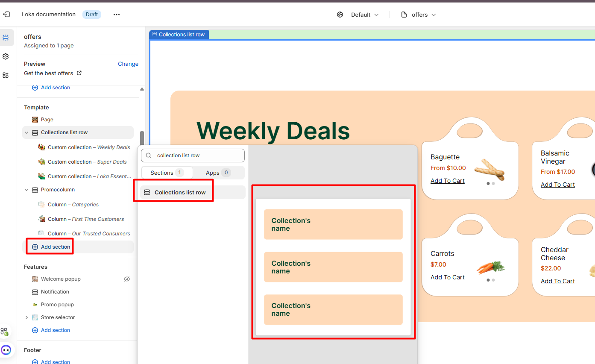Switch to the Sections tab in picker
The image size is (595, 364).
[167, 173]
